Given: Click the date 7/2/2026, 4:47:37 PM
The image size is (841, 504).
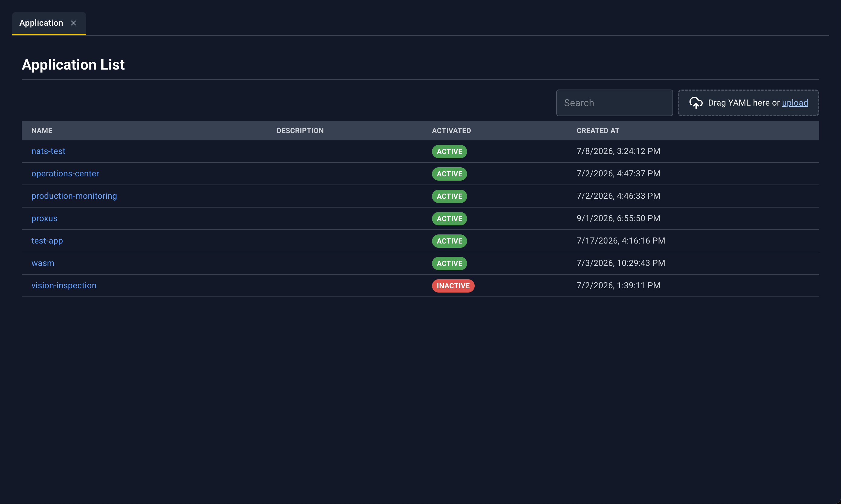Looking at the screenshot, I should (x=618, y=174).
